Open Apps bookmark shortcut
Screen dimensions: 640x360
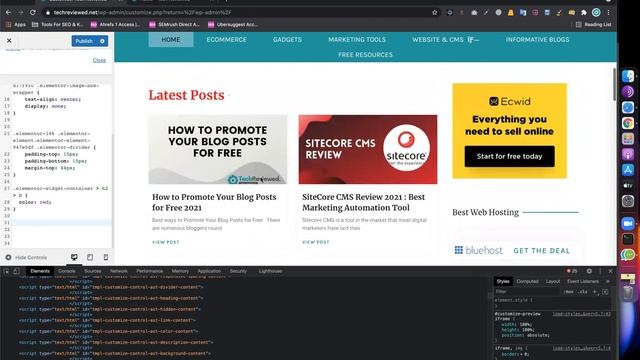[x=16, y=24]
